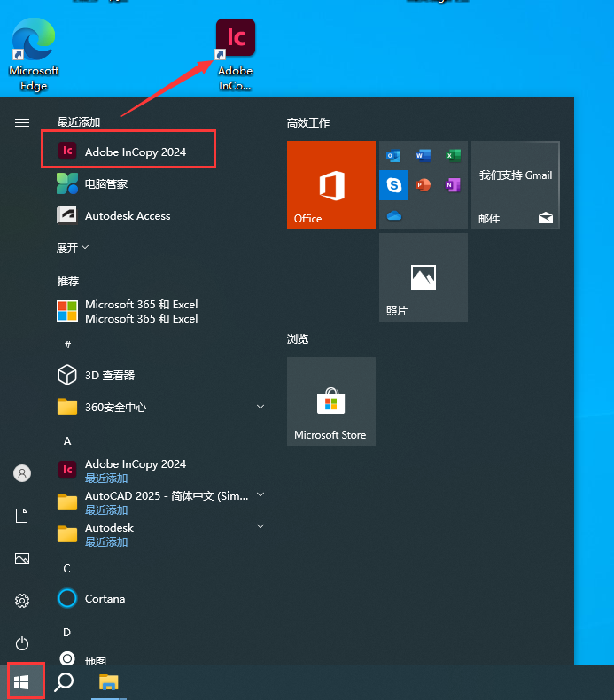
Task: Open Outlook in Office tile group
Action: click(393, 155)
